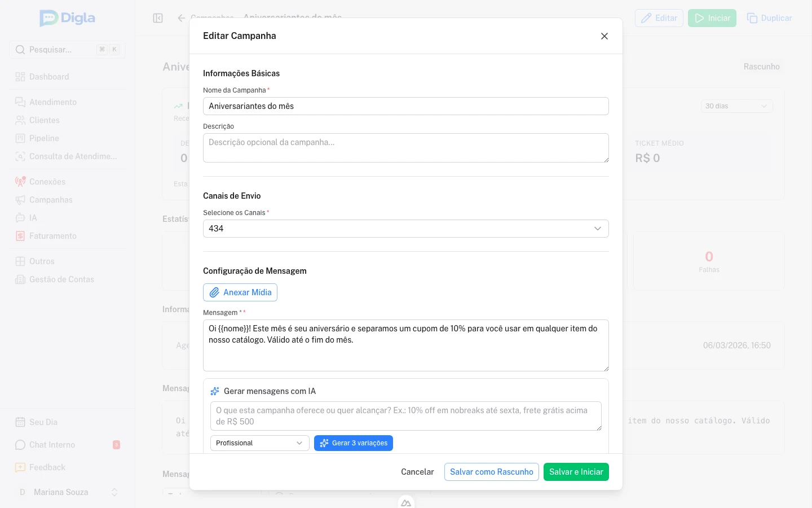This screenshot has width=812, height=508.
Task: Open Pipeline in the sidebar
Action: [68, 138]
